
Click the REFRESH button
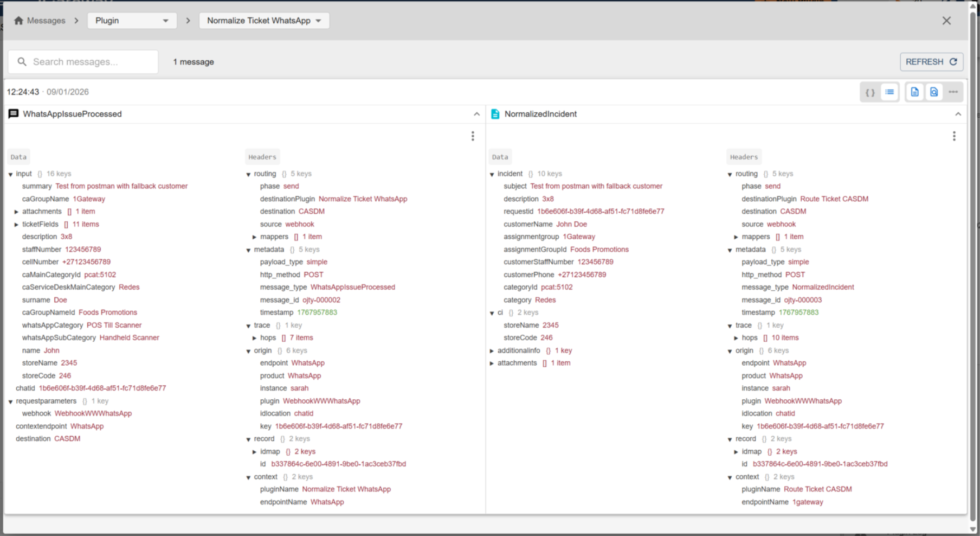931,62
